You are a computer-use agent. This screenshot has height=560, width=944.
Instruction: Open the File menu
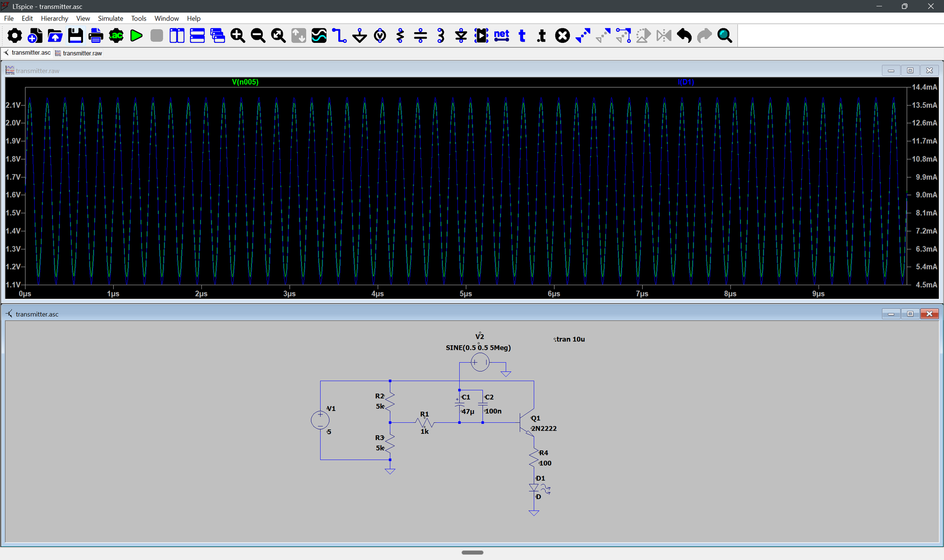point(9,18)
